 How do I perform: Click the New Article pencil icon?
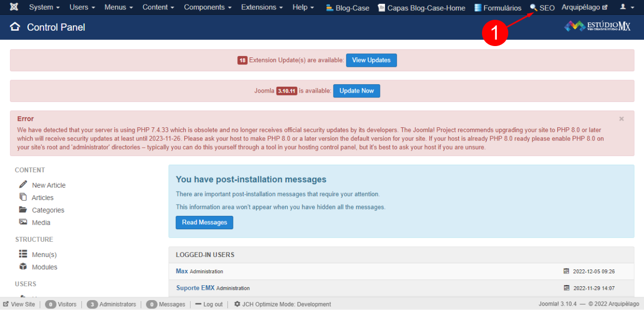23,185
